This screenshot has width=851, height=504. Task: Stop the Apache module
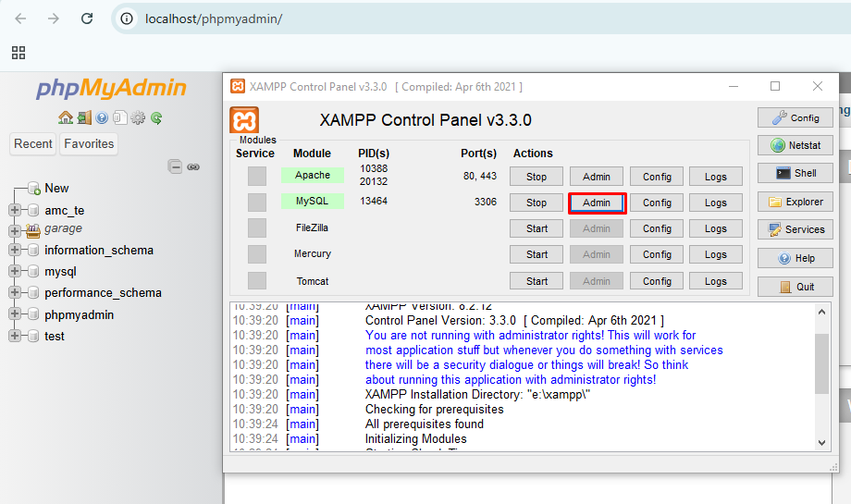[536, 177]
